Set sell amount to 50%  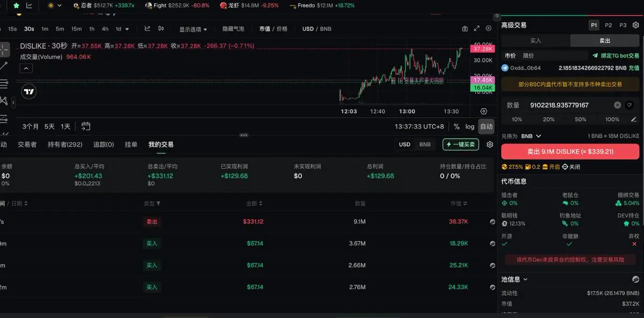580,119
